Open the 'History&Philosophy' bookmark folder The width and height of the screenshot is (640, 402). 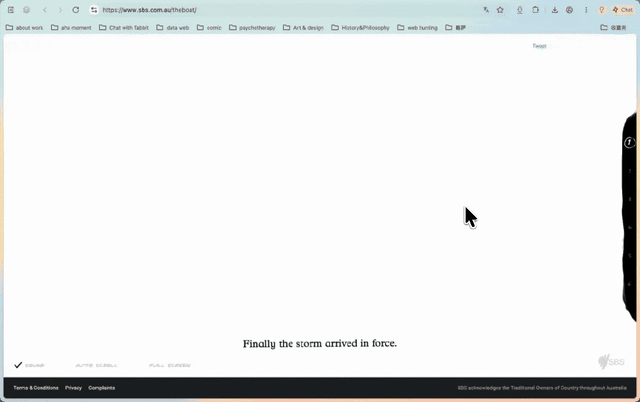[x=360, y=28]
